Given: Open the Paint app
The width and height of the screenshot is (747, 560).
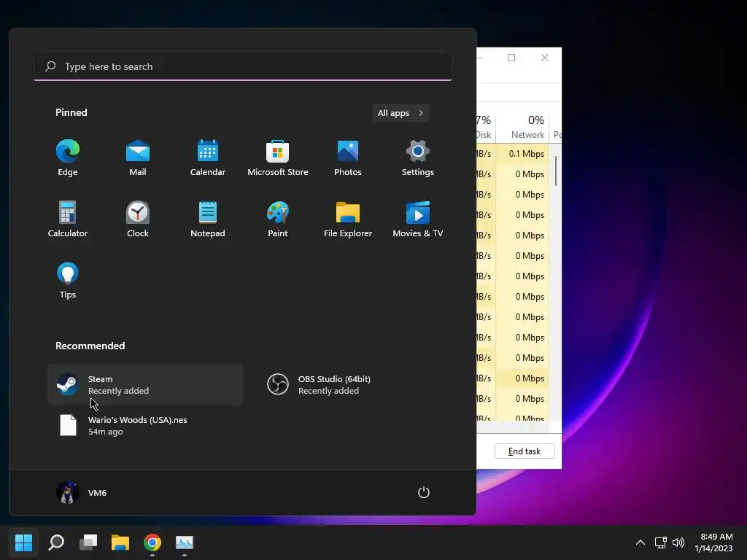Looking at the screenshot, I should click(278, 219).
